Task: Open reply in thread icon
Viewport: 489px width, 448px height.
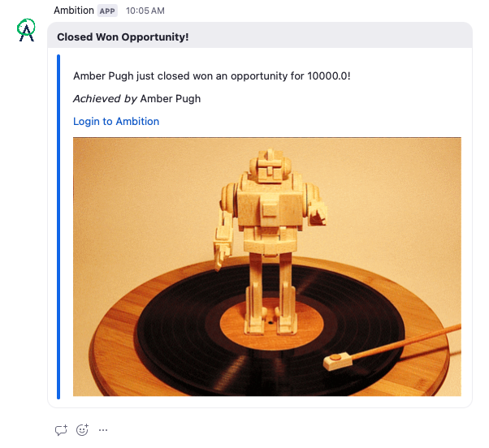Action: point(61,430)
